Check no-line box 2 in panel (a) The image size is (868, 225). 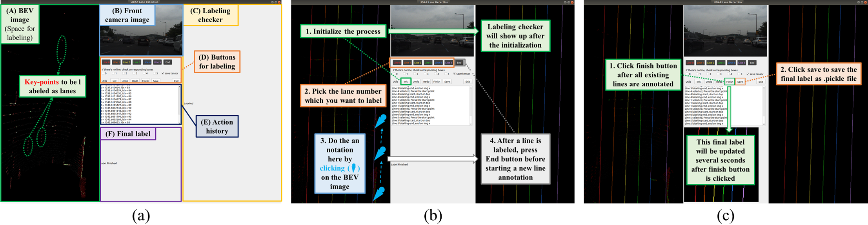tap(124, 73)
